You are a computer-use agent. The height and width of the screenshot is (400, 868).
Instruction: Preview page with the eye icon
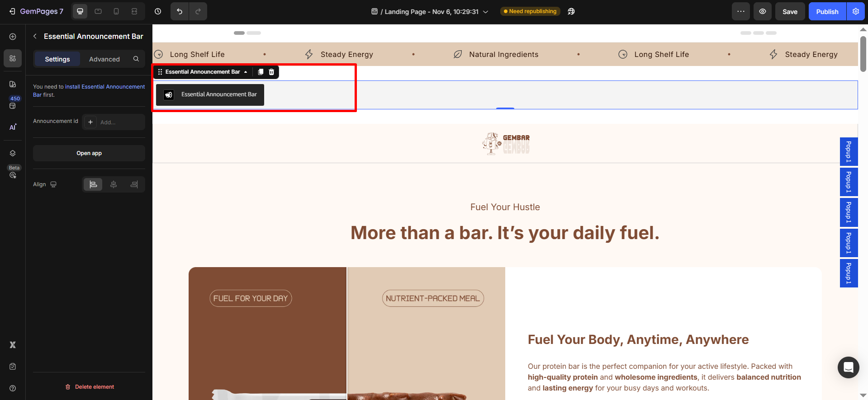point(763,11)
